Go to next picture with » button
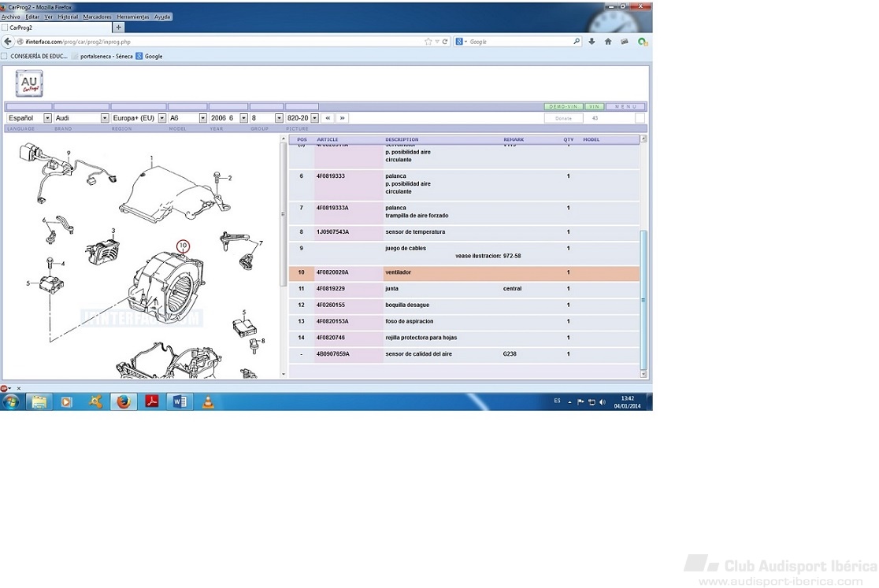This screenshot has width=879, height=588. coord(342,118)
